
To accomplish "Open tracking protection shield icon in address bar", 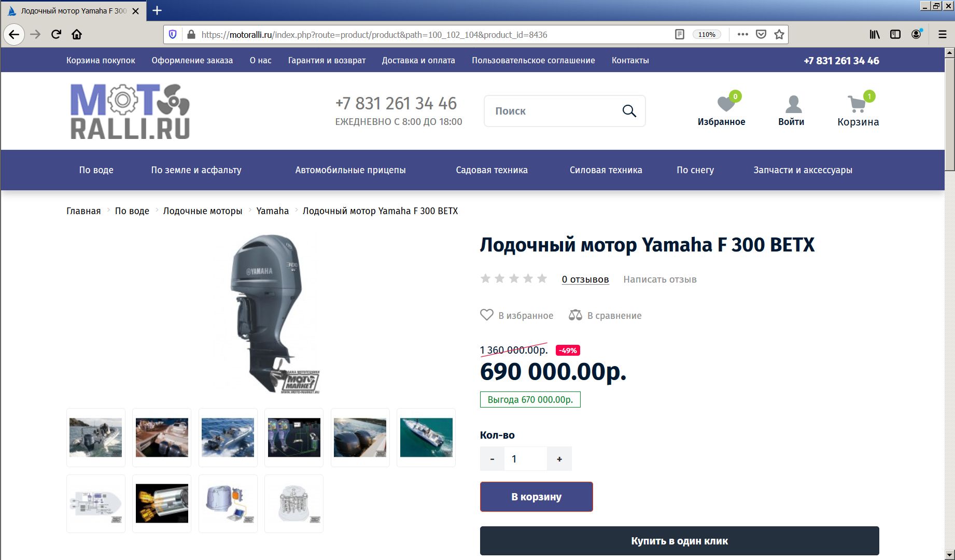I will point(173,35).
